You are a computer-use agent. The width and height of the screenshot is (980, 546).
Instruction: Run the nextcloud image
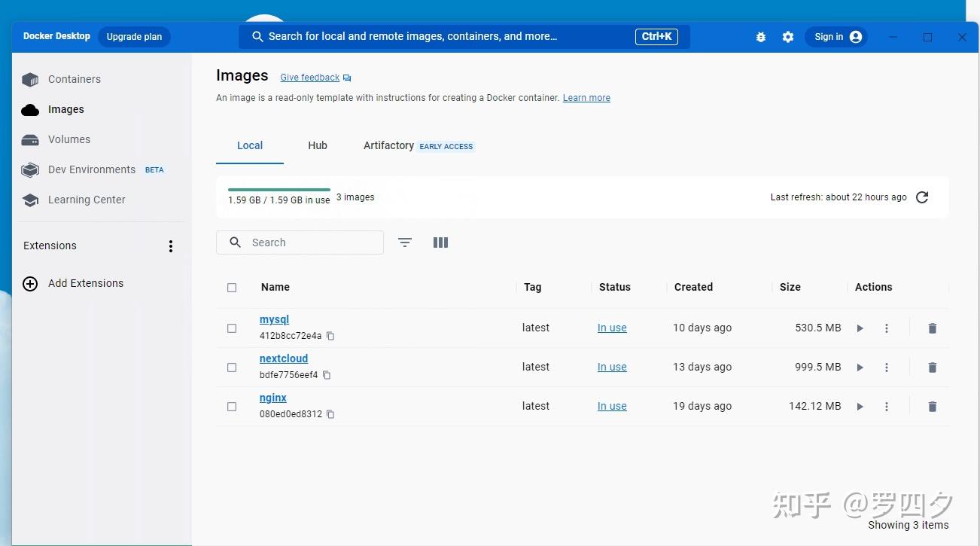[860, 368]
